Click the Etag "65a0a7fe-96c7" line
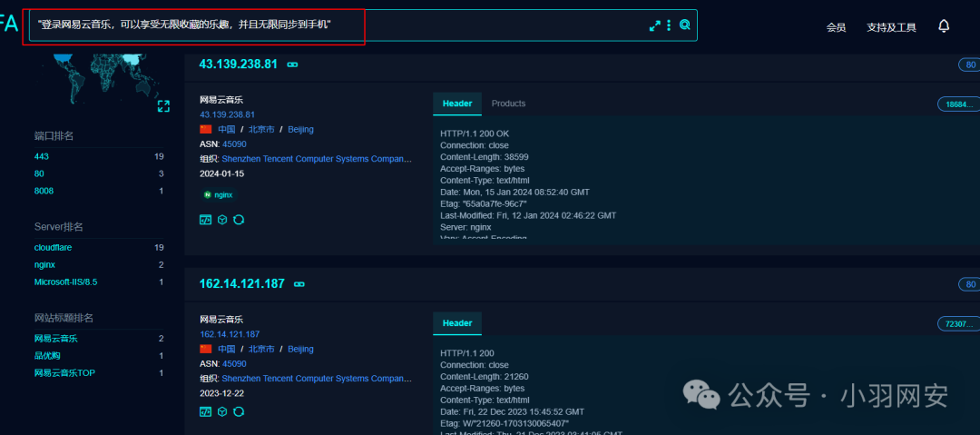Viewport: 980px width, 435px height. [483, 203]
